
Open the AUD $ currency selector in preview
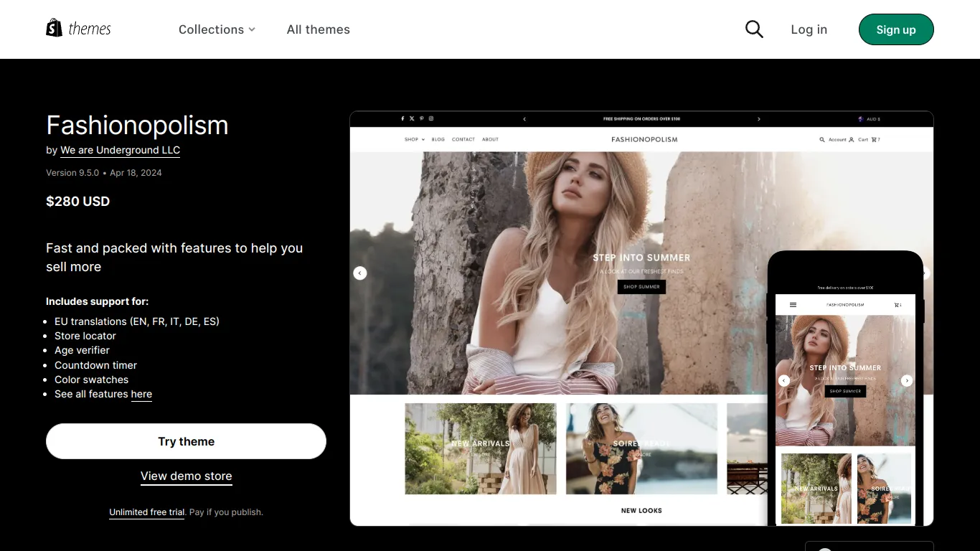[x=869, y=119]
